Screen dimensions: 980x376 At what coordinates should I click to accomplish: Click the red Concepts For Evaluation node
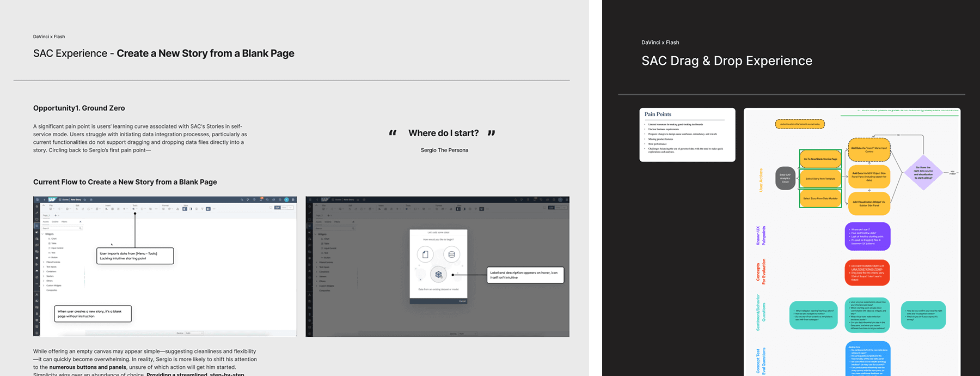[867, 272]
